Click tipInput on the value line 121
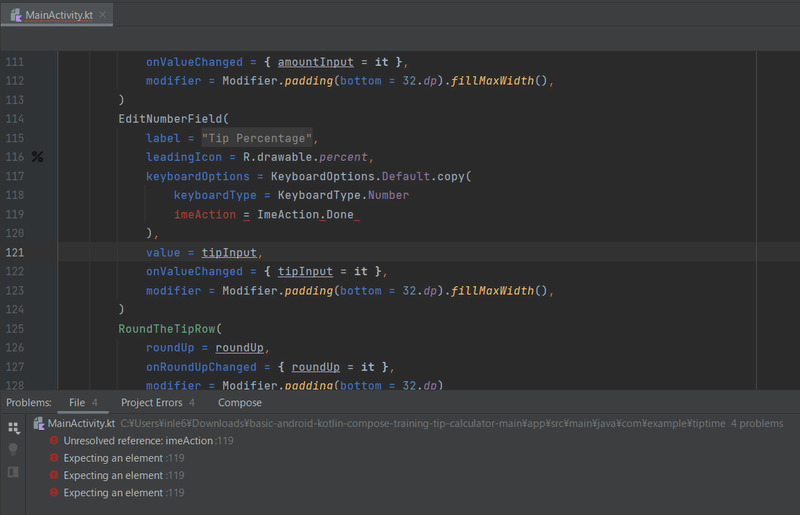 tap(229, 253)
